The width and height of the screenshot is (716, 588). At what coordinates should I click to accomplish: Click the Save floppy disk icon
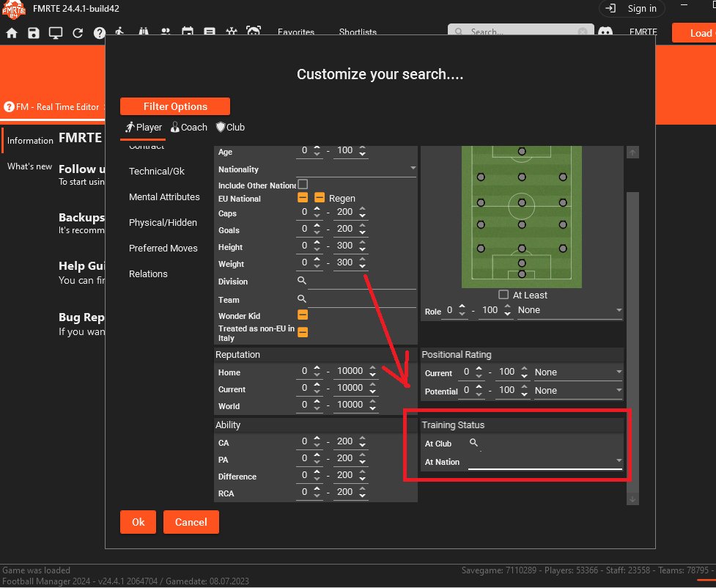click(x=34, y=33)
